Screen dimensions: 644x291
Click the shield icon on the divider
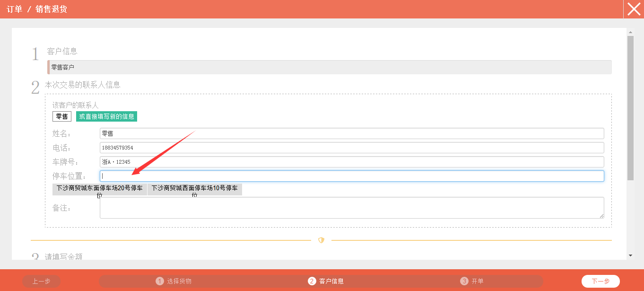point(321,240)
